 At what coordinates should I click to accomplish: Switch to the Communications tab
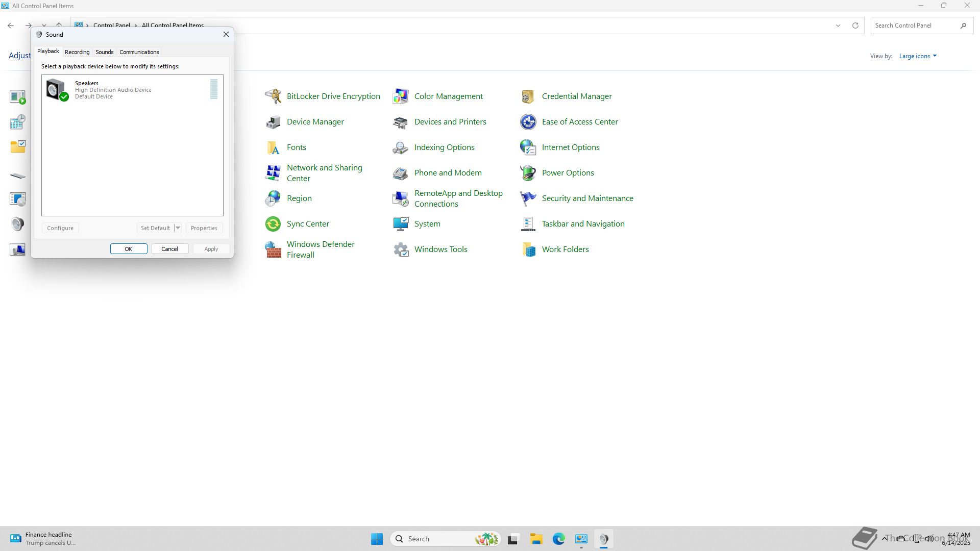(139, 52)
